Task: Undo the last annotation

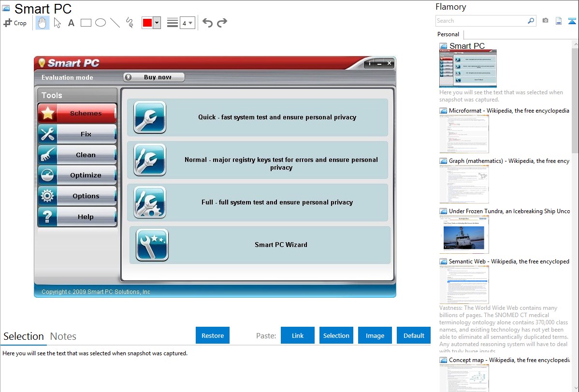Action: coord(207,23)
